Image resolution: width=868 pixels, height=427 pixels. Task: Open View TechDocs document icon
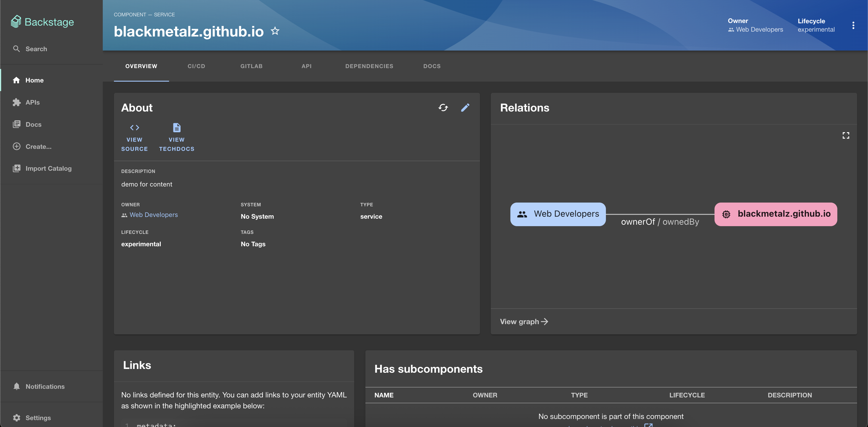177,128
